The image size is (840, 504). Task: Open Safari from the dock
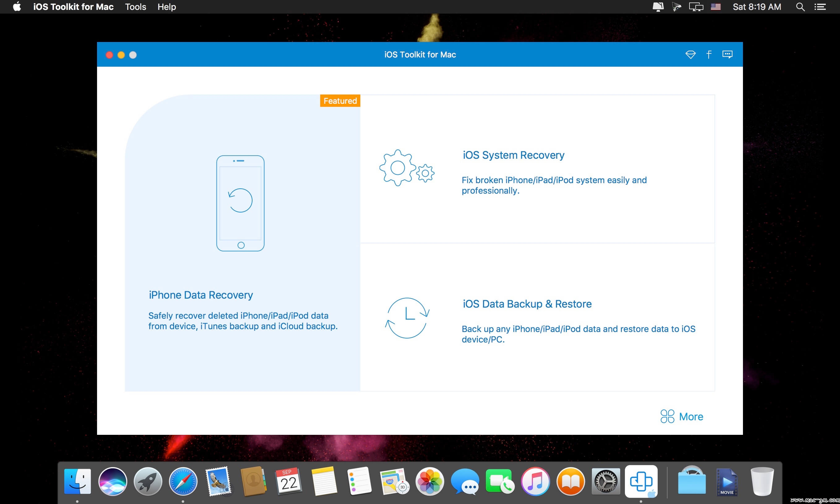click(183, 481)
